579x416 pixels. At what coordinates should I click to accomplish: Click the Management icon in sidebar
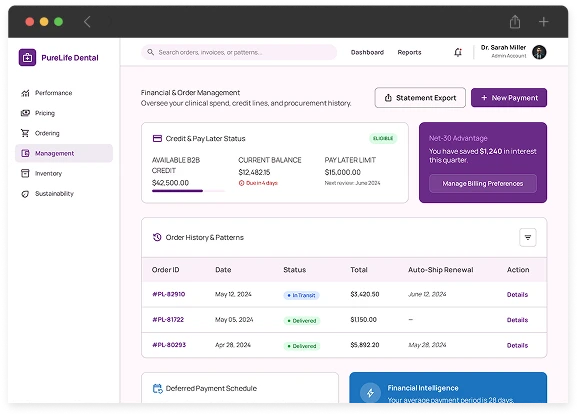click(25, 153)
